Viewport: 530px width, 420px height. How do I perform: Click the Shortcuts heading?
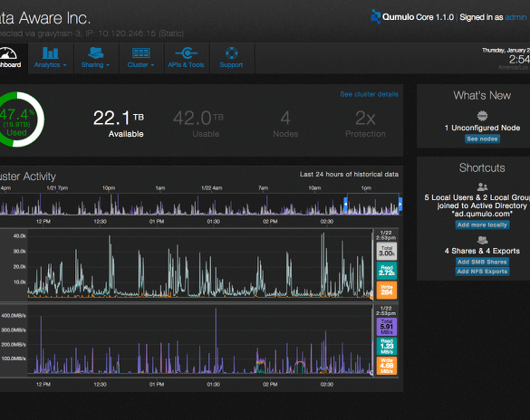[482, 167]
